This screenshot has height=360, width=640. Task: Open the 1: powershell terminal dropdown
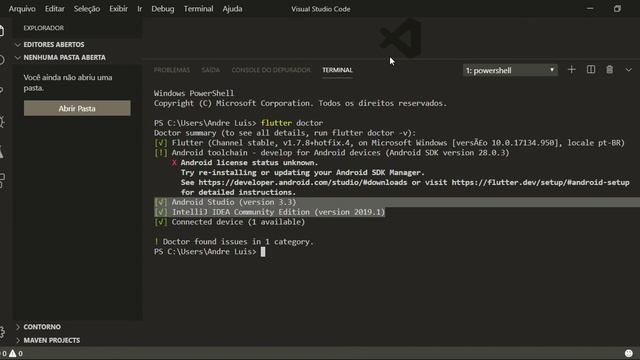pyautogui.click(x=510, y=70)
